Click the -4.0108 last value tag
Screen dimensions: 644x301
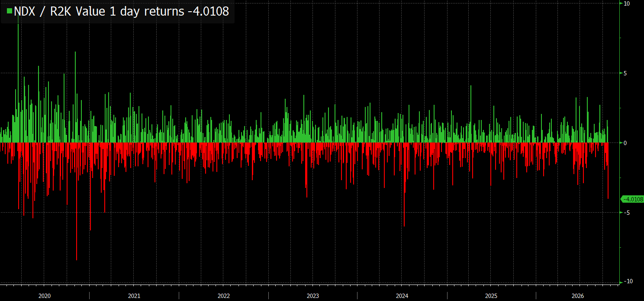[x=632, y=199]
